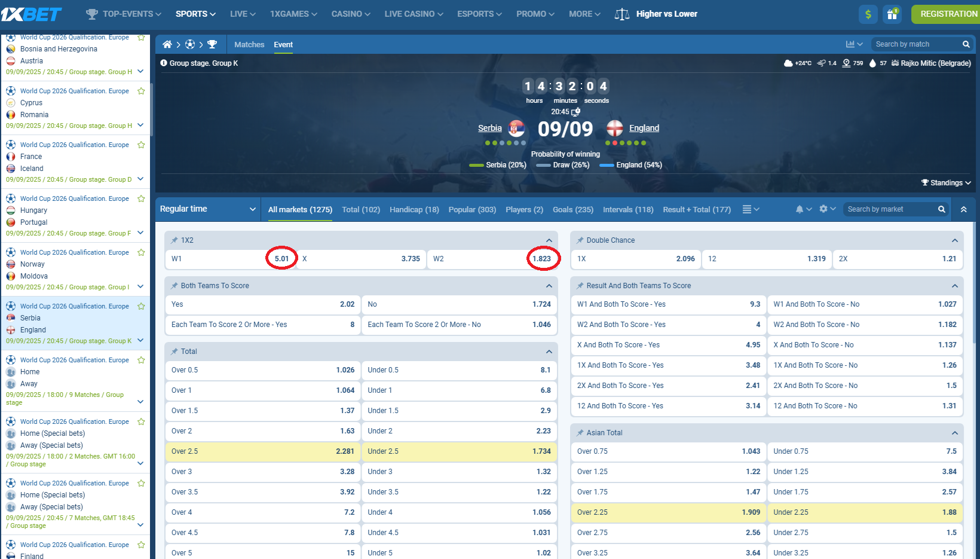The width and height of the screenshot is (980, 559).
Task: Select draw X odds 3.735
Action: click(362, 259)
